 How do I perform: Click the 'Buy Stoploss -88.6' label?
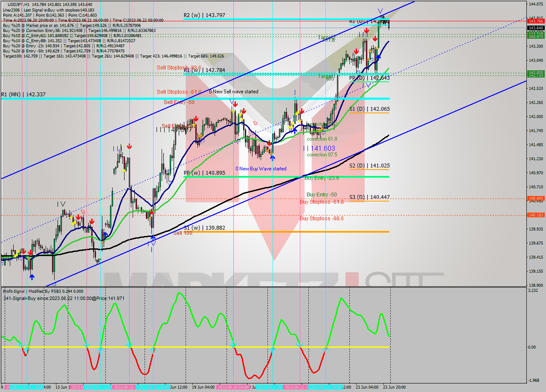point(322,219)
